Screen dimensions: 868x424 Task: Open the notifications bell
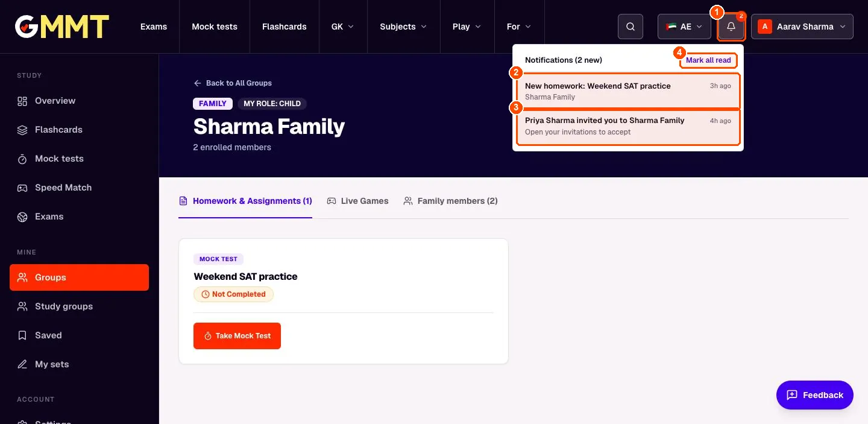731,27
